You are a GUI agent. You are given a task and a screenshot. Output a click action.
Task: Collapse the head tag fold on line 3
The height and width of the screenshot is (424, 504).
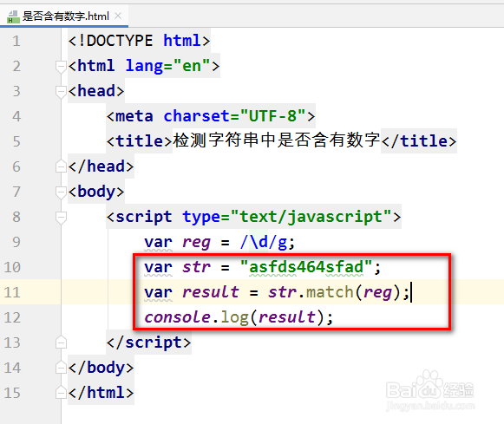pyautogui.click(x=61, y=92)
